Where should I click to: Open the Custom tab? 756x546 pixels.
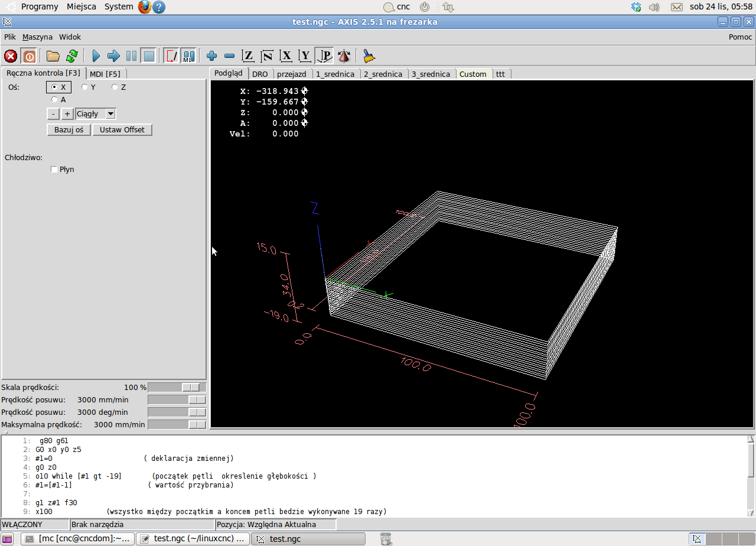[473, 74]
